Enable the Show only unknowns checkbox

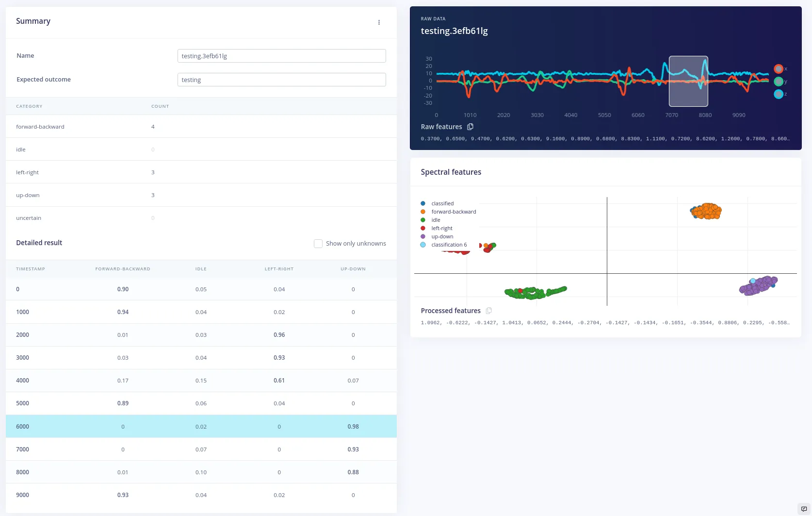(318, 244)
